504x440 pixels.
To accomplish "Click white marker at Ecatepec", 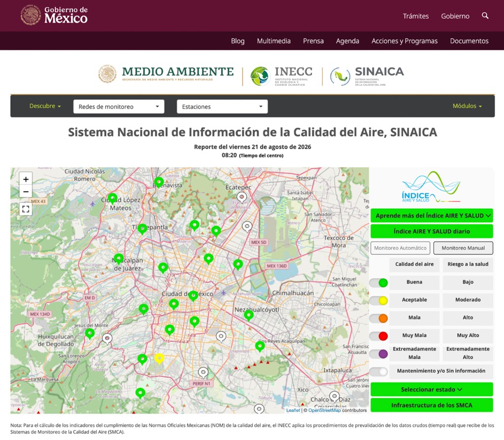I will [x=242, y=197].
